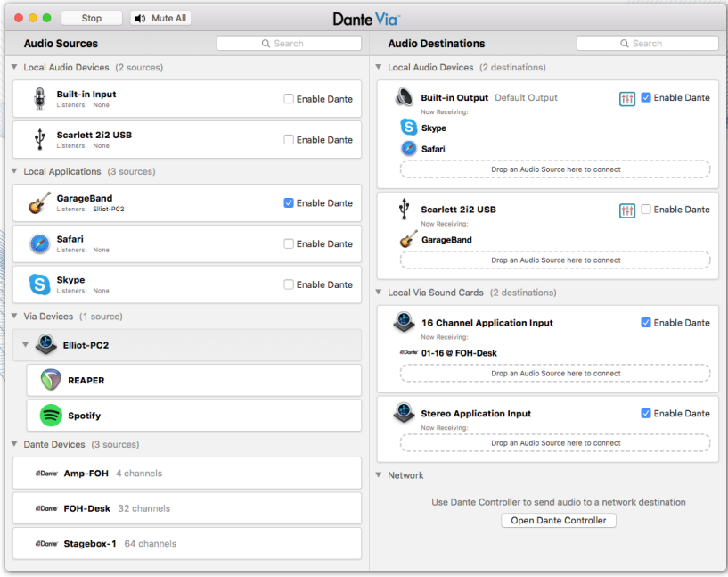This screenshot has height=577, width=728.
Task: Select the Stagebox-1 Dante device row
Action: [x=187, y=543]
